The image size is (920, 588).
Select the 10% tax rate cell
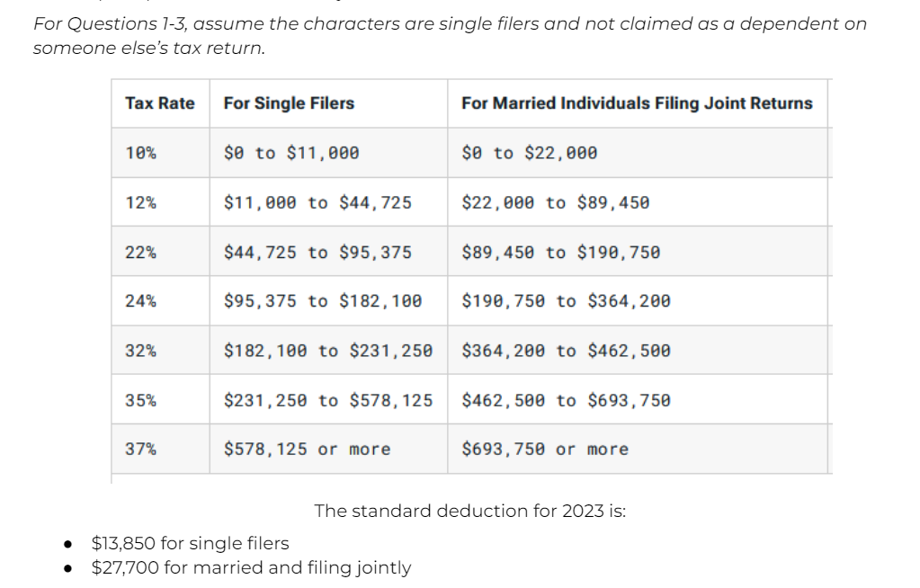[140, 153]
